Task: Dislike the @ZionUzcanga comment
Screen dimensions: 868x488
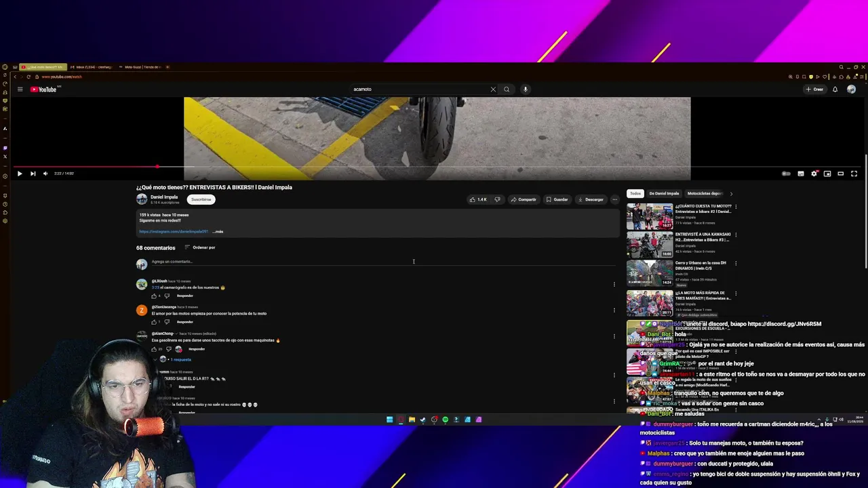Action: 167,322
